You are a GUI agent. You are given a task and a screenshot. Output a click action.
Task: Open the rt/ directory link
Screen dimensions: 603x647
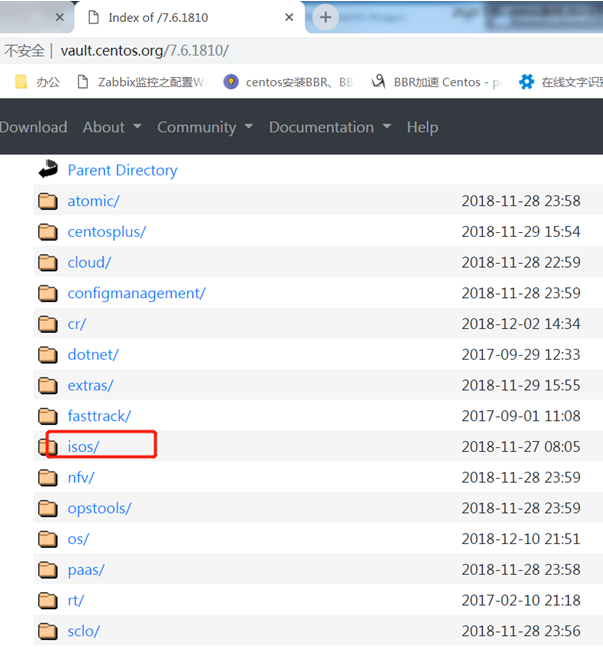pos(76,600)
